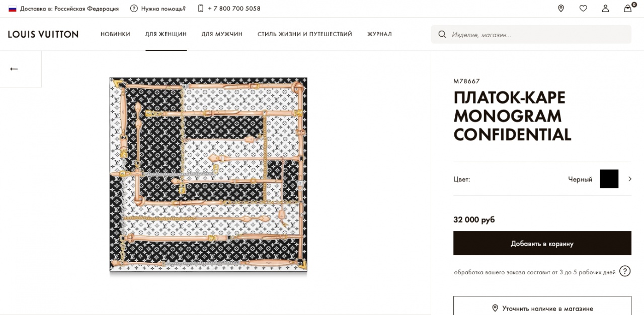Click the Изделие, магазин search field
This screenshot has width=644, height=315.
coord(538,35)
